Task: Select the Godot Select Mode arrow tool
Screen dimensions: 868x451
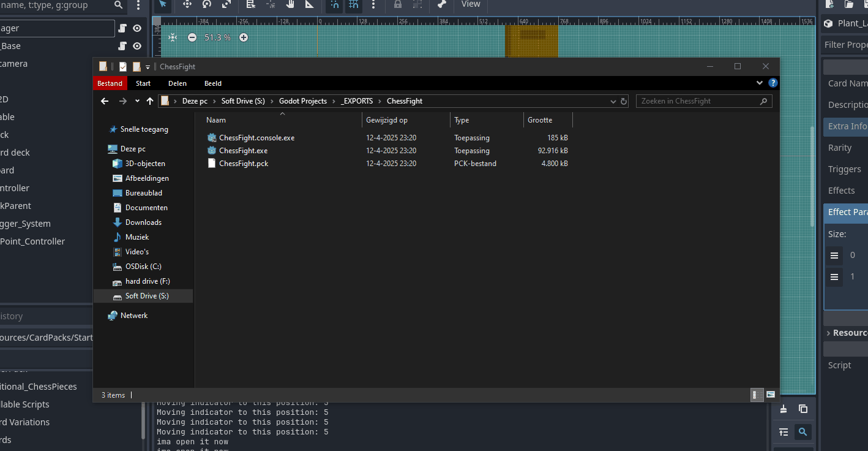Action: [162, 4]
